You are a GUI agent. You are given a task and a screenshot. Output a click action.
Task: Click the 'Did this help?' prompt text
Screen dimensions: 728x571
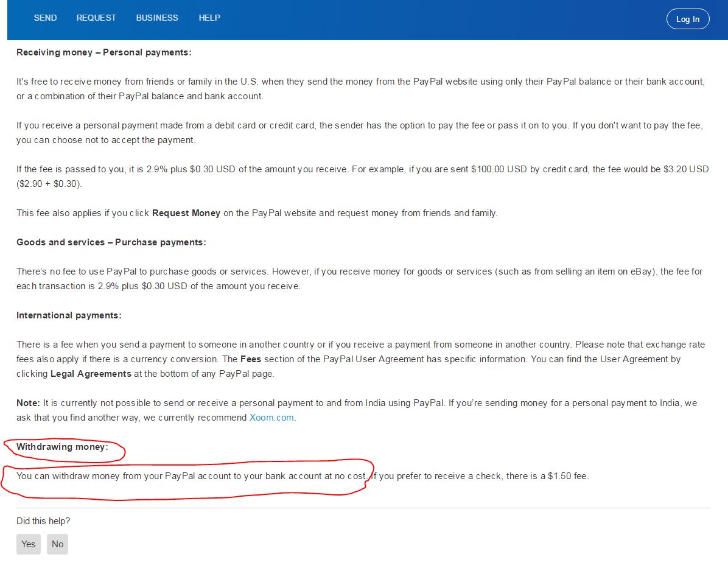[43, 521]
